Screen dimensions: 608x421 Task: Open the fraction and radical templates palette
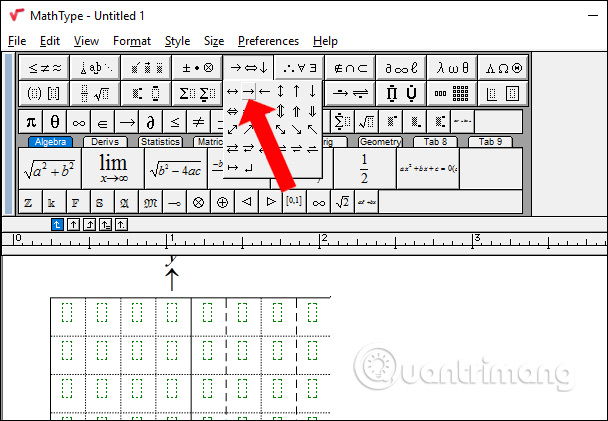95,93
